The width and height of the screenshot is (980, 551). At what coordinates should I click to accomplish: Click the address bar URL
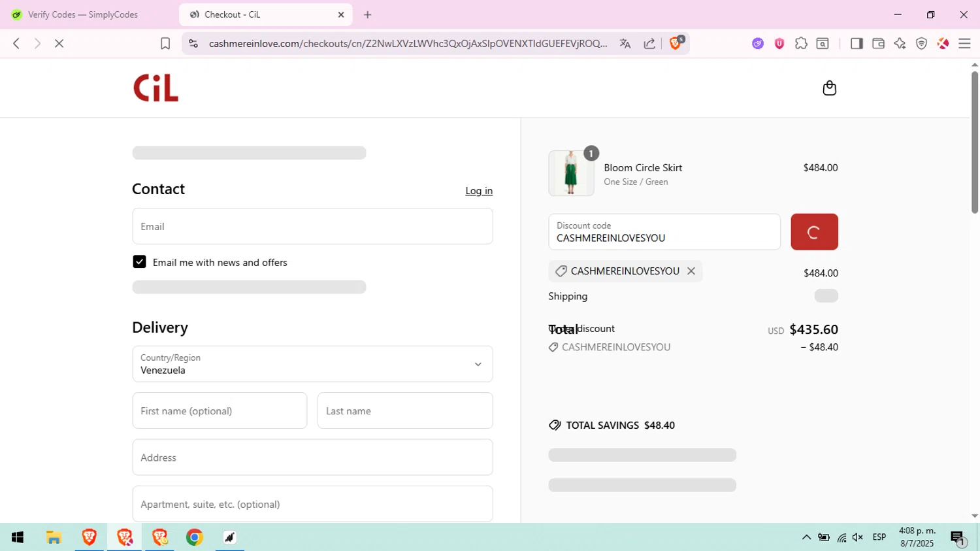408,43
